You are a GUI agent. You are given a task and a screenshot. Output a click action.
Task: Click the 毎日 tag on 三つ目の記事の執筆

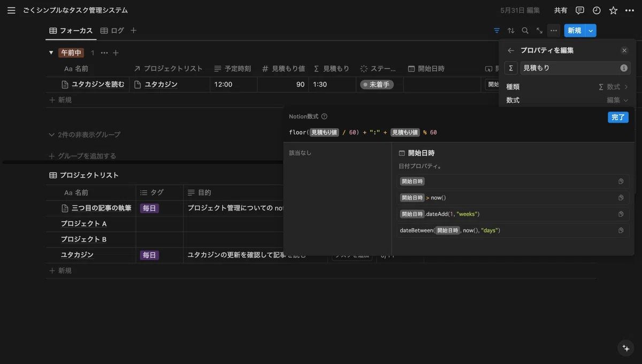(149, 208)
